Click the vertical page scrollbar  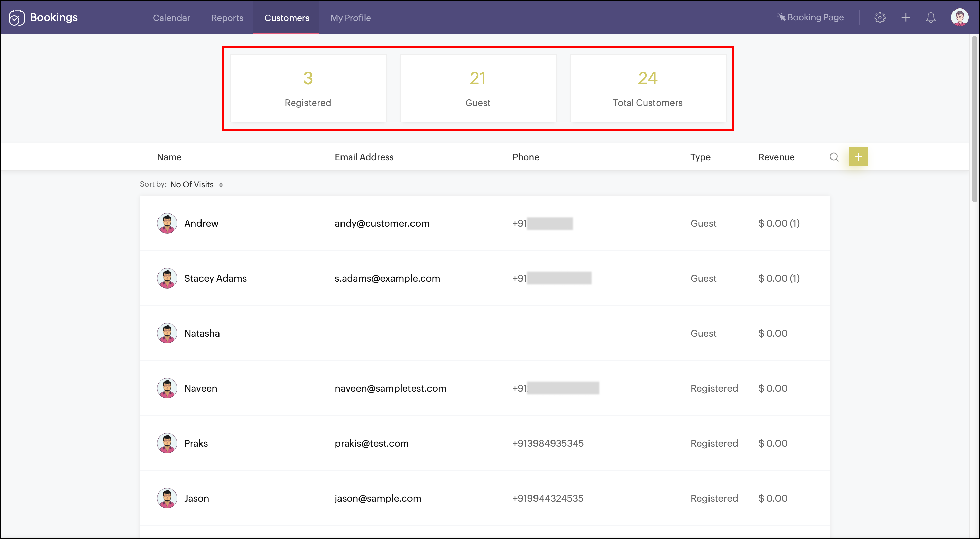coord(974,118)
